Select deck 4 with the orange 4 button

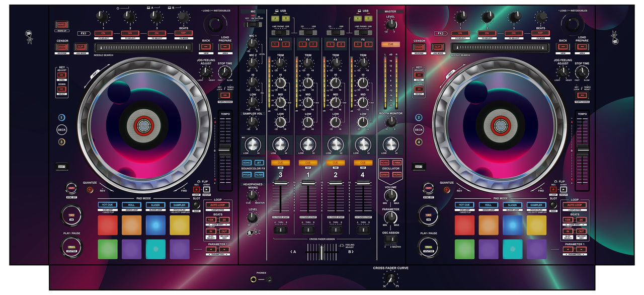tap(419, 142)
